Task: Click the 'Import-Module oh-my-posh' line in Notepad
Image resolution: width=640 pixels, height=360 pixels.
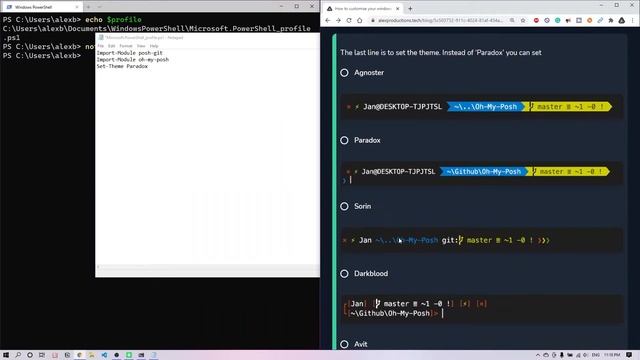Action: coord(133,60)
